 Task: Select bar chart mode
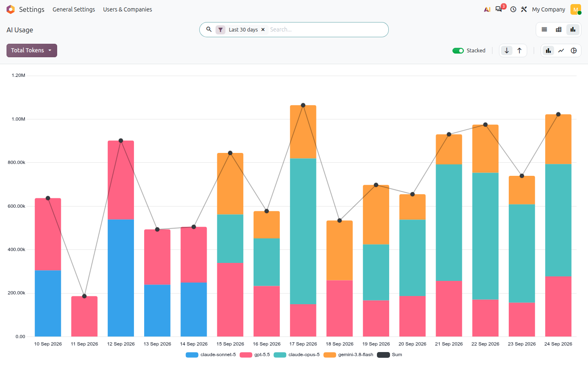(548, 51)
